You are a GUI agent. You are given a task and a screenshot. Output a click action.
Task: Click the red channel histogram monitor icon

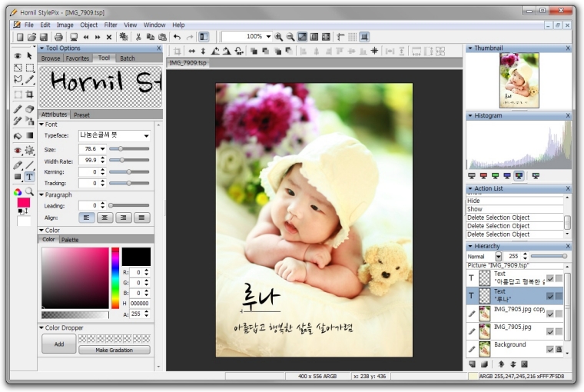(483, 176)
